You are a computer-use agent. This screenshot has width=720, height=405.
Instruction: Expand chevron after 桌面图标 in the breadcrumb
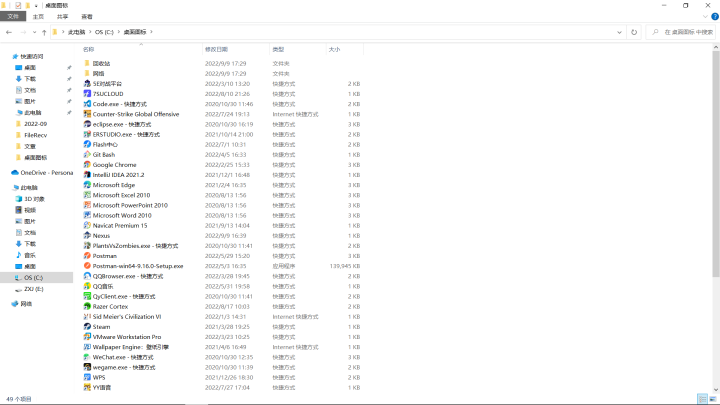point(151,32)
